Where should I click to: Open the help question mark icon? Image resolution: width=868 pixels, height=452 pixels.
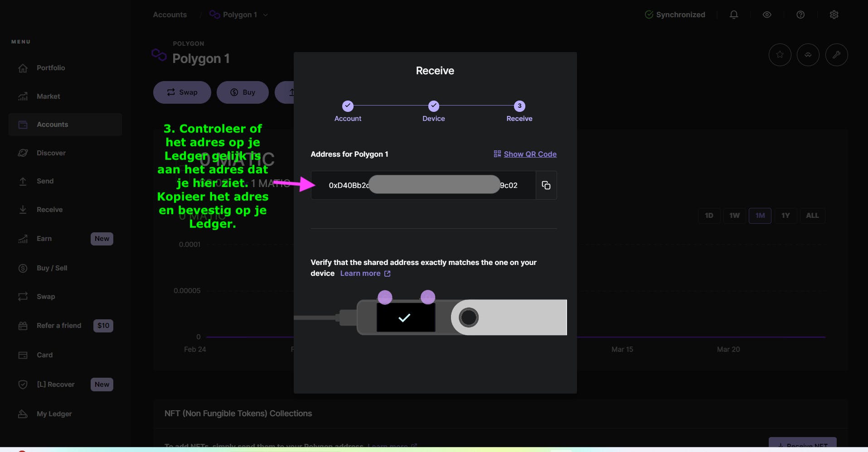(x=800, y=15)
